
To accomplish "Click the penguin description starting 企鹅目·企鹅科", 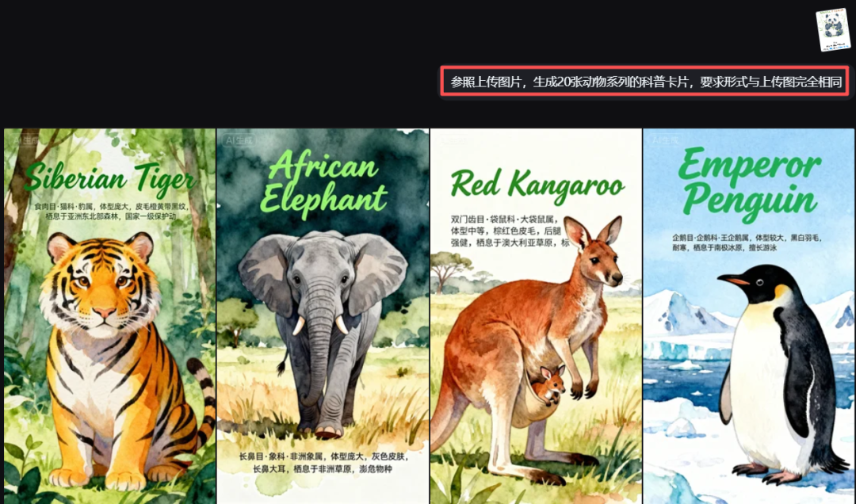I will point(747,242).
